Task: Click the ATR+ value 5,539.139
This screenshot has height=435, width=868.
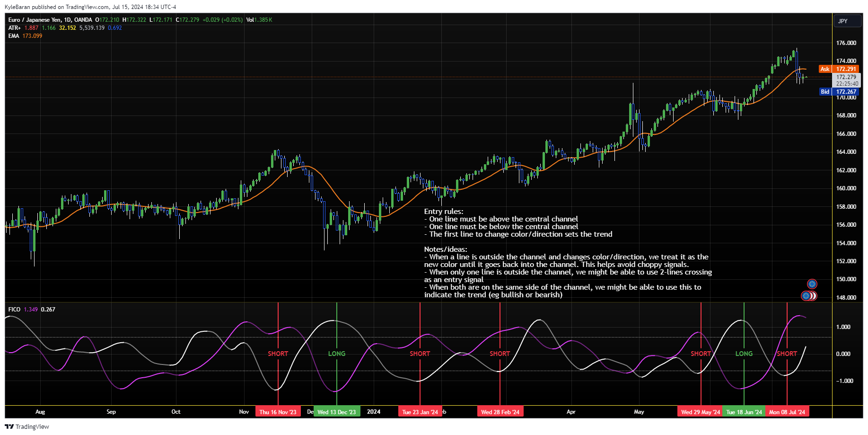Action: pos(92,28)
